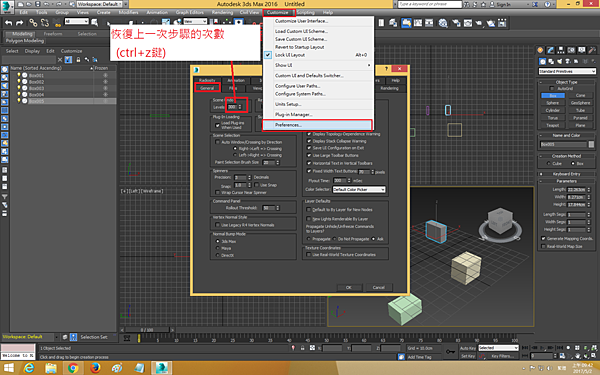Toggle Save UI Configuration on Exit checkbox
Viewport: 600px width, 375px height.
[309, 148]
